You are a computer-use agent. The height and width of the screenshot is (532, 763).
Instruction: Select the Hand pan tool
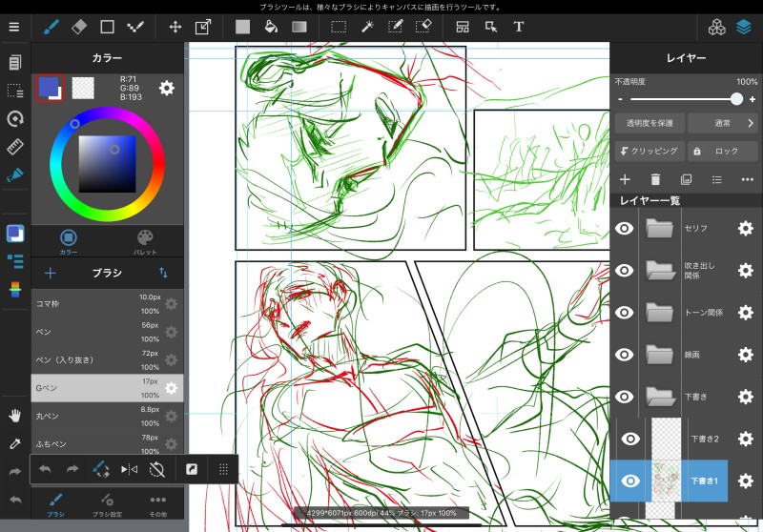click(15, 416)
